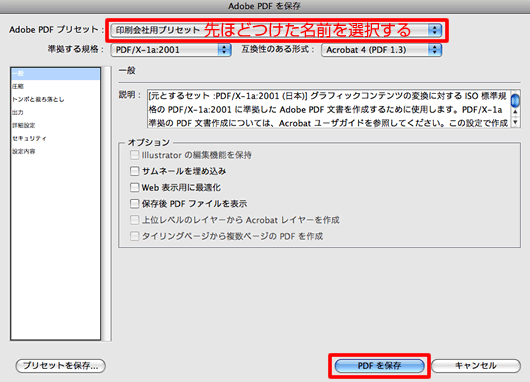Click the キャンセル button
The width and height of the screenshot is (530, 382).
(476, 366)
